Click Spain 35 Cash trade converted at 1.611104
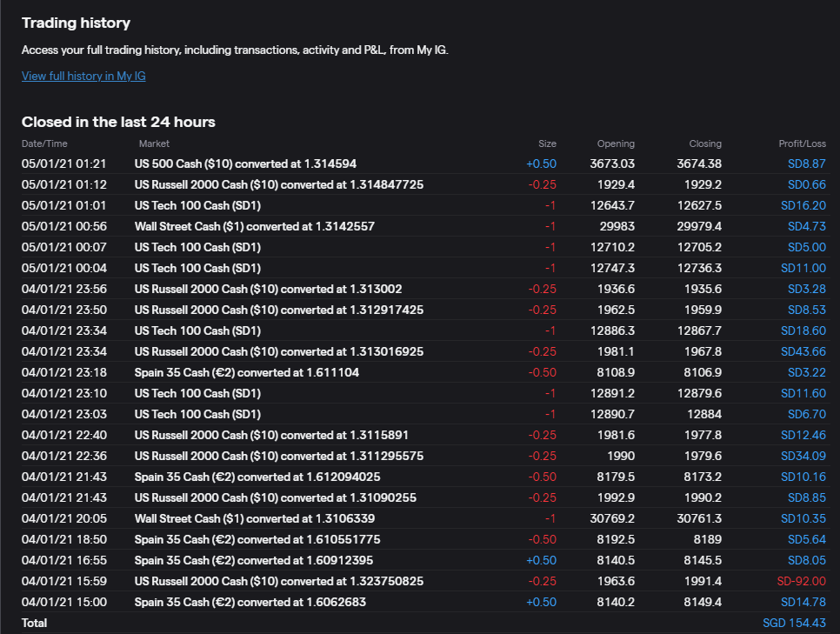The image size is (840, 634). coord(246,372)
